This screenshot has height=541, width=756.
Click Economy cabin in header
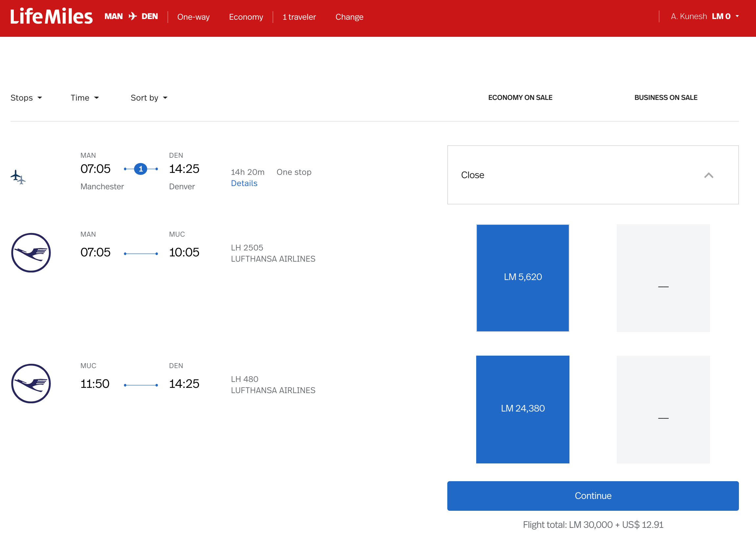coord(246,17)
